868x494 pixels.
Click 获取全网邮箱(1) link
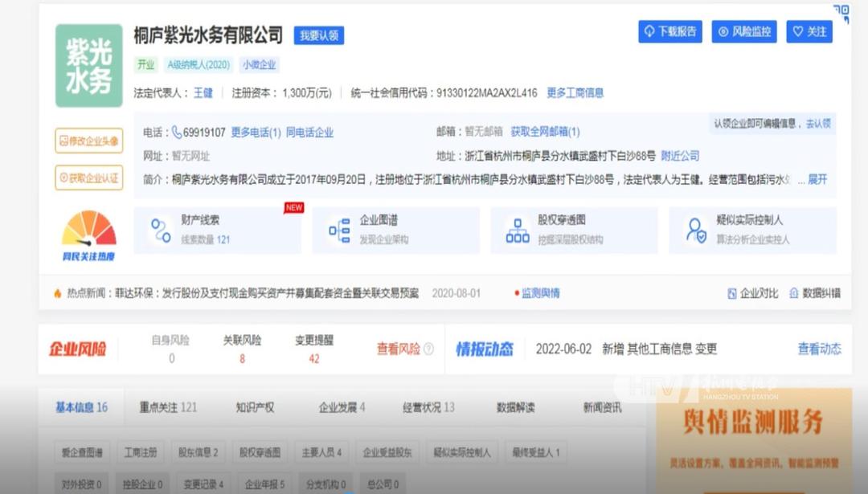point(545,132)
